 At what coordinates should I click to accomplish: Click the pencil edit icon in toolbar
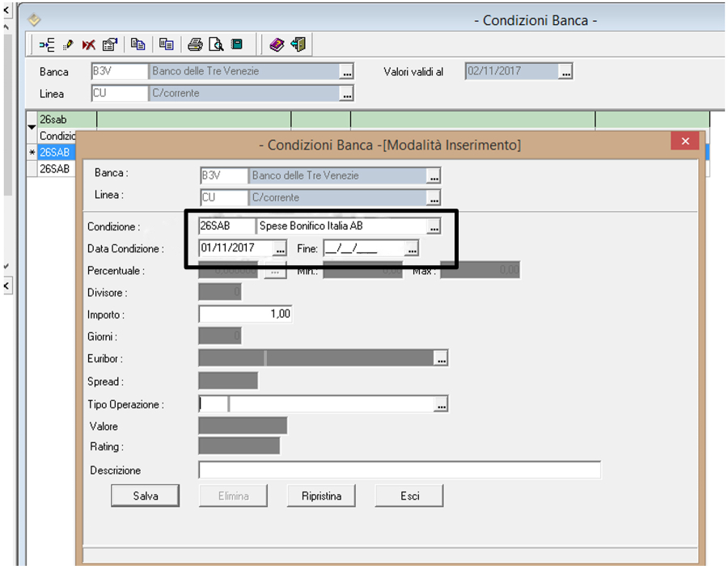(x=69, y=44)
